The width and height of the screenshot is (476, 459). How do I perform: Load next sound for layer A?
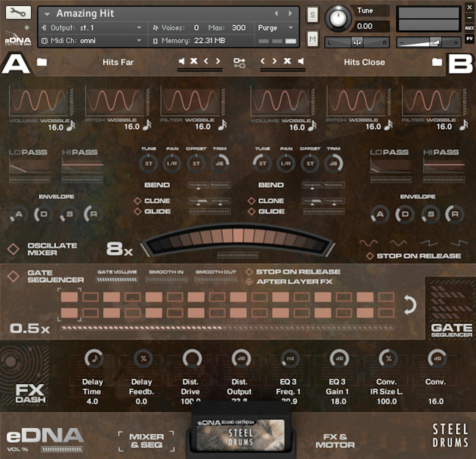[218, 61]
